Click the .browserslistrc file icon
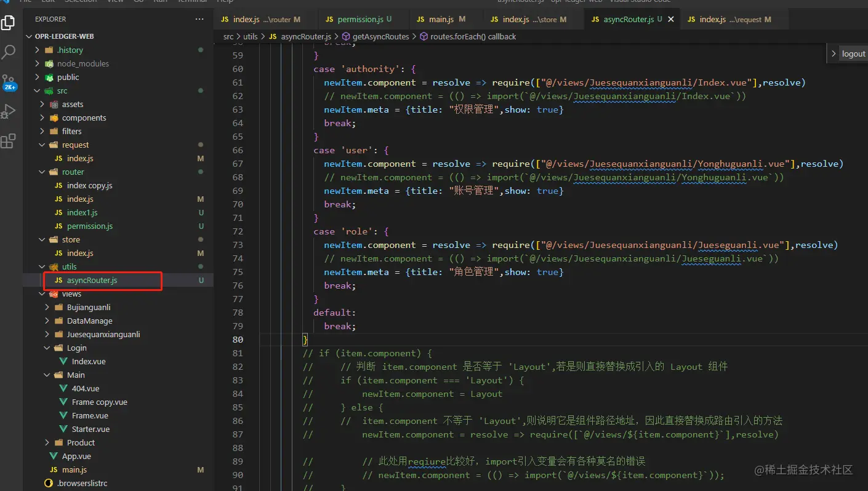Viewport: 868px width, 491px height. click(49, 483)
